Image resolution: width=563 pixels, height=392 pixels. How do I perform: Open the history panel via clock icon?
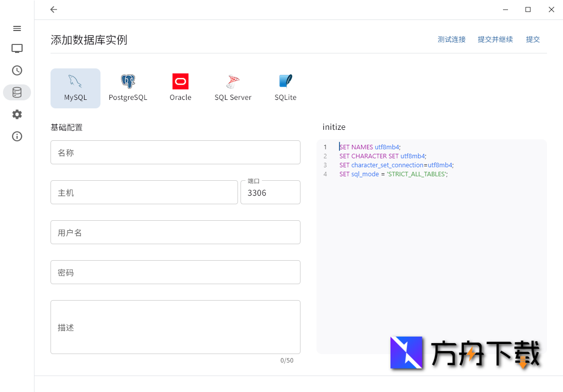coord(16,70)
